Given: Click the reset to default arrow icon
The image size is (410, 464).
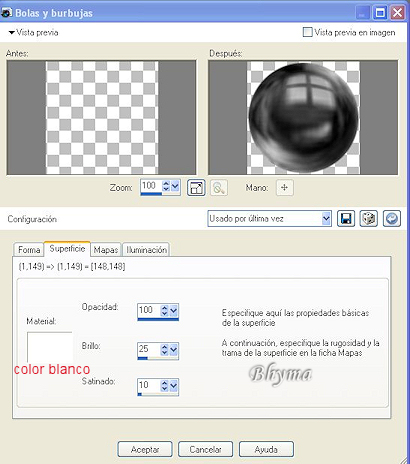Looking at the screenshot, I should click(x=392, y=219).
